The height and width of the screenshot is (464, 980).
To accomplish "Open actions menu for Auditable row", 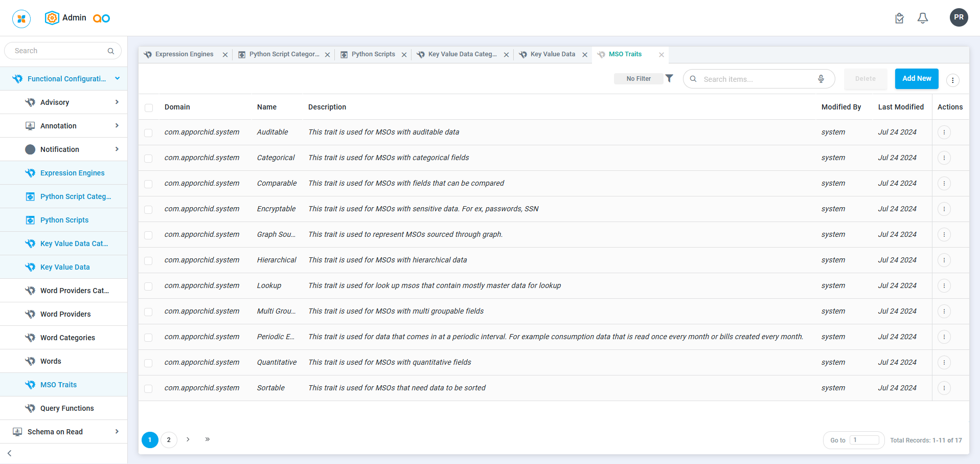I will coord(944,132).
